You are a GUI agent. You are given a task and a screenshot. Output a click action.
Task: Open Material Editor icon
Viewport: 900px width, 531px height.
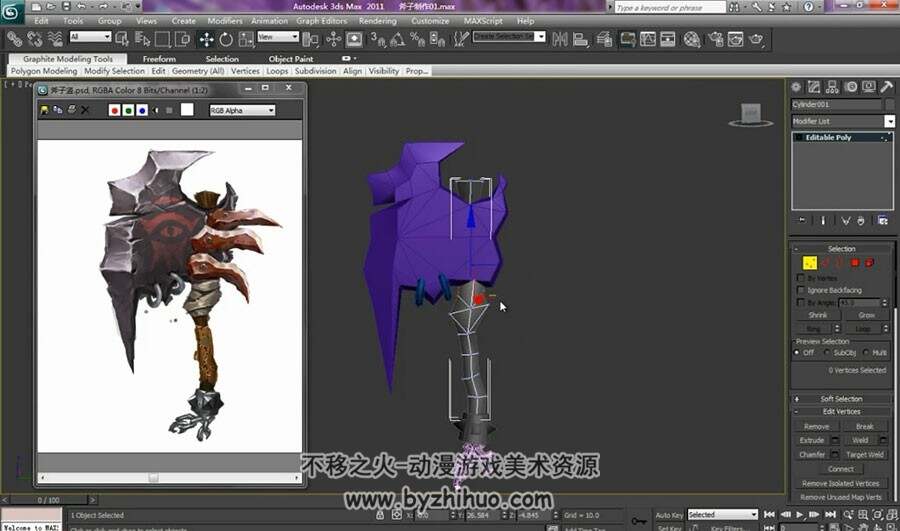pyautogui.click(x=692, y=39)
